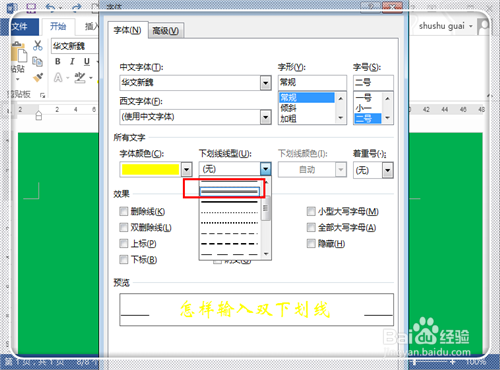The height and width of the screenshot is (370, 500).
Task: Click the user account avatar icon
Action: tap(483, 26)
